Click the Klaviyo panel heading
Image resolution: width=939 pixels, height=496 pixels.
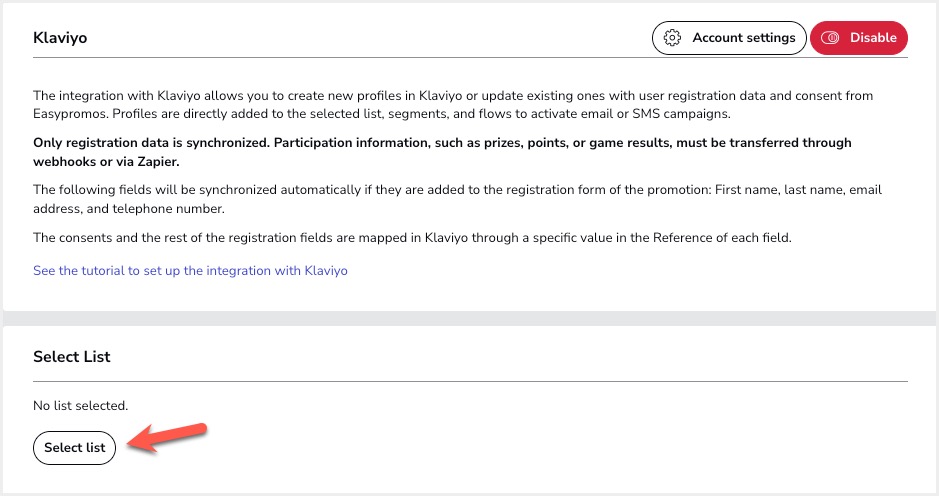point(61,38)
